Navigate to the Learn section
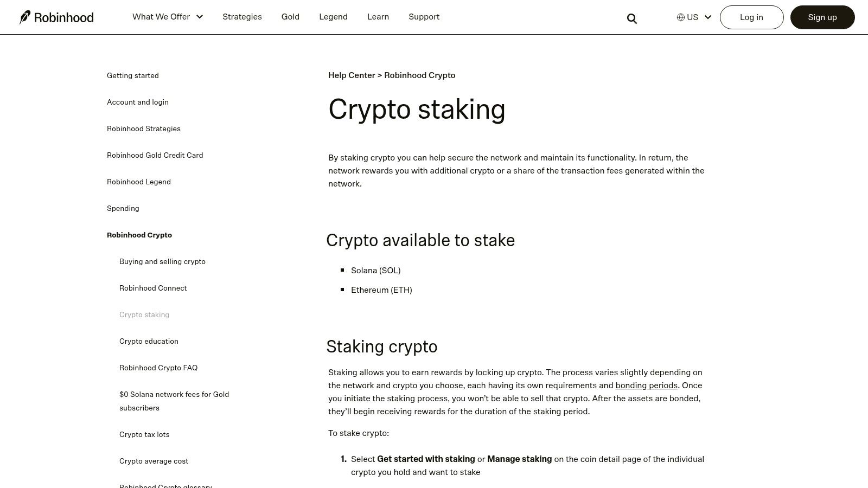Image resolution: width=868 pixels, height=488 pixels. click(x=378, y=17)
